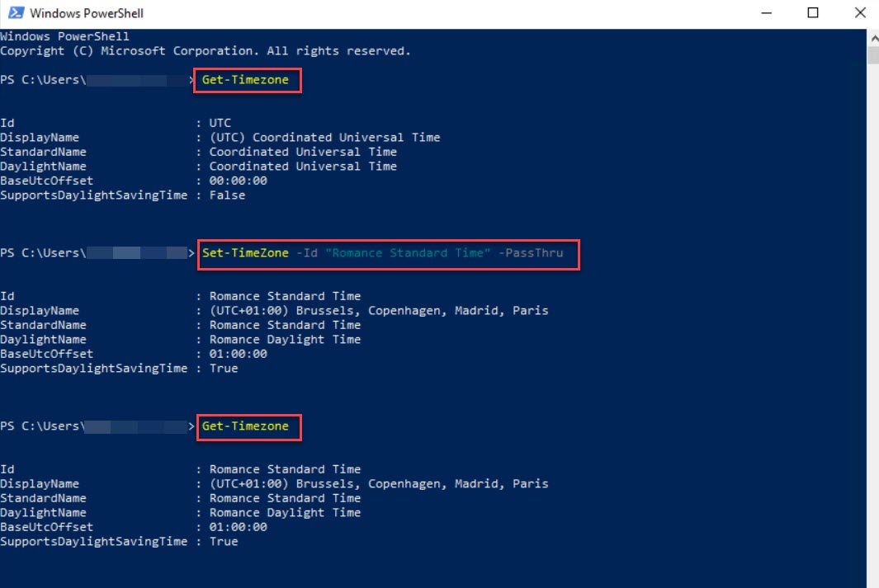Image resolution: width=879 pixels, height=588 pixels.
Task: Select the second Get-Timezone command
Action: point(248,427)
